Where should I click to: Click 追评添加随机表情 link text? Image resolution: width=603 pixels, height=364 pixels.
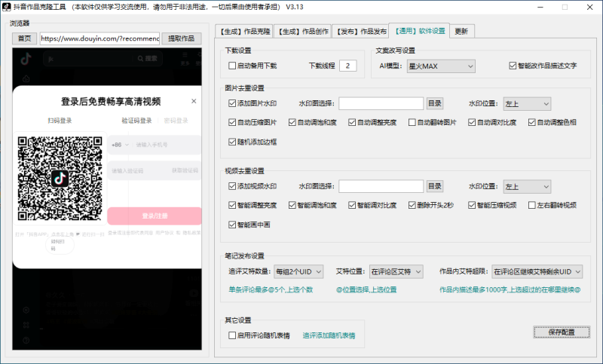329,335
